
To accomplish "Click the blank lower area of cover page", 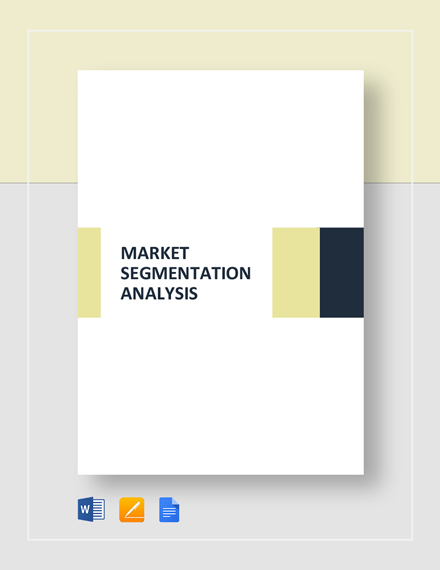I will [x=221, y=396].
